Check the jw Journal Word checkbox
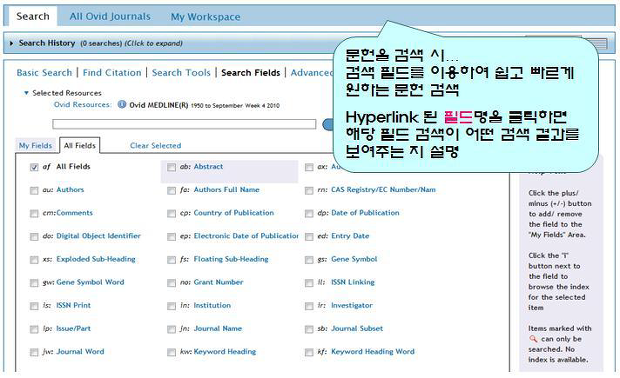Viewport: 620px width, 378px height. pos(34,352)
